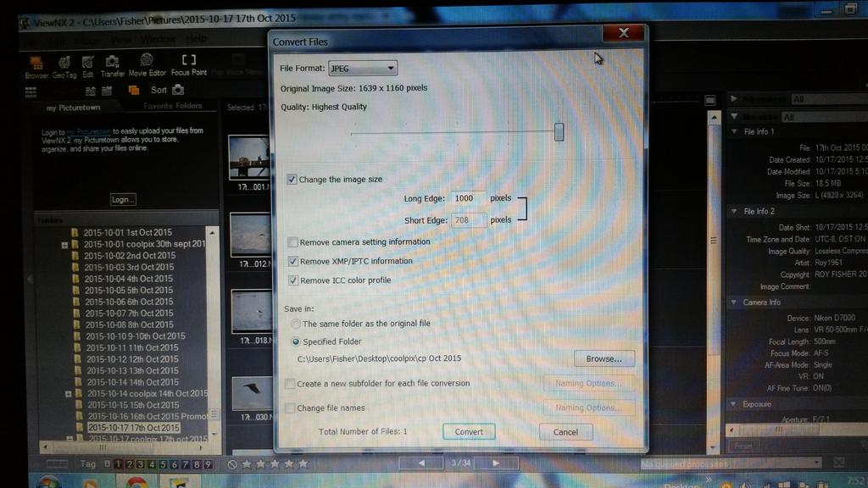This screenshot has width=868, height=488.
Task: Select thumbnail 17t...012
Action: click(251, 236)
